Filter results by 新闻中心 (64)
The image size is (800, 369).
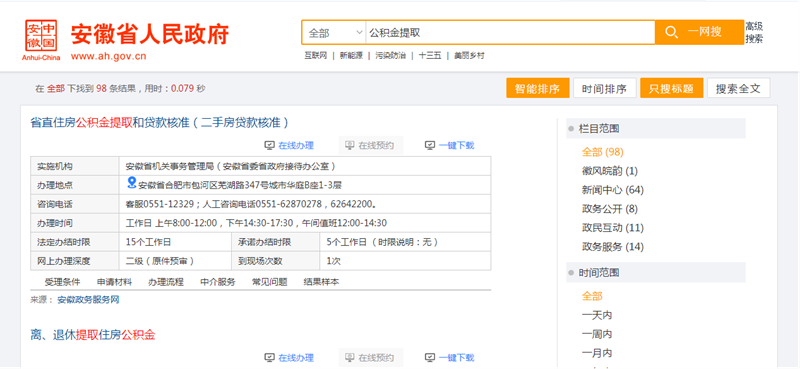click(613, 190)
